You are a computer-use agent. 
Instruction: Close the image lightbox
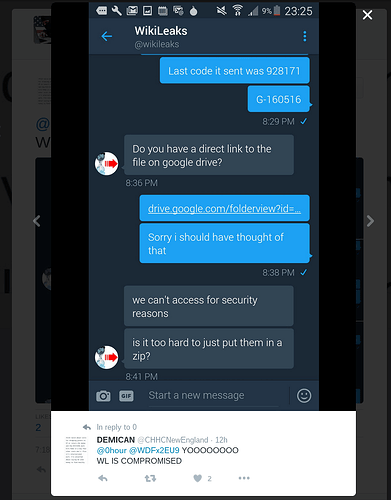coord(367,15)
